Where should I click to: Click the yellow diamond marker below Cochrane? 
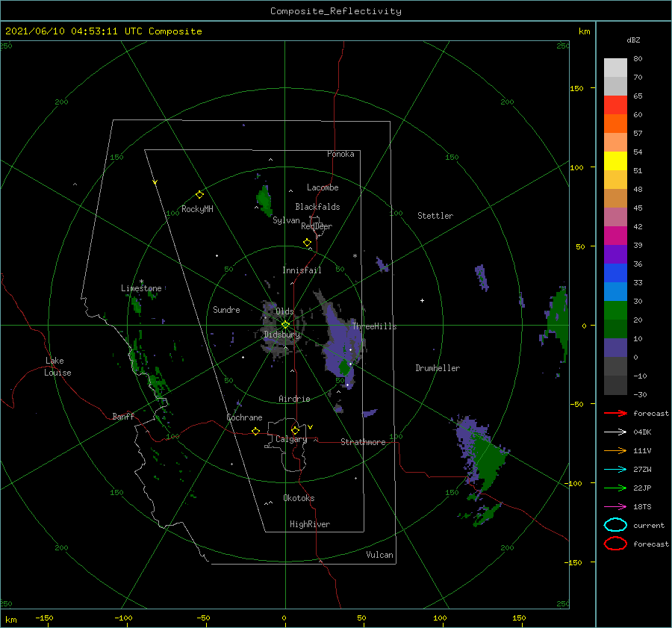point(255,432)
